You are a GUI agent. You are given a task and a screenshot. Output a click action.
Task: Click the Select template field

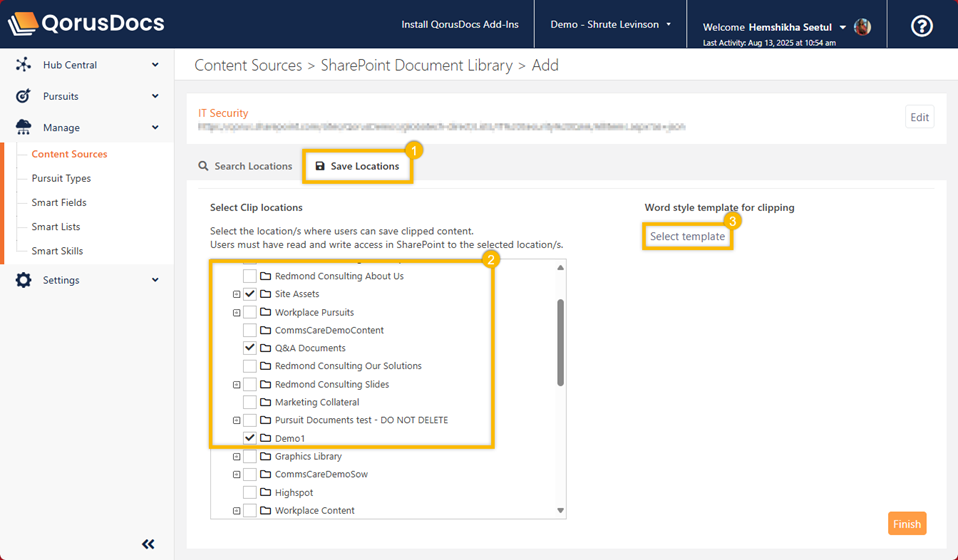687,237
